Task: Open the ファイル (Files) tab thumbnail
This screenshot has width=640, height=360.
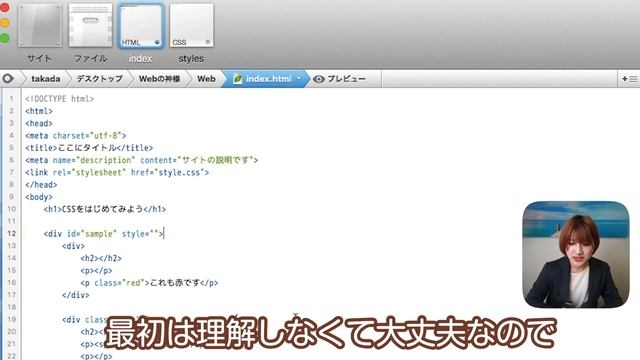Action: (x=90, y=25)
